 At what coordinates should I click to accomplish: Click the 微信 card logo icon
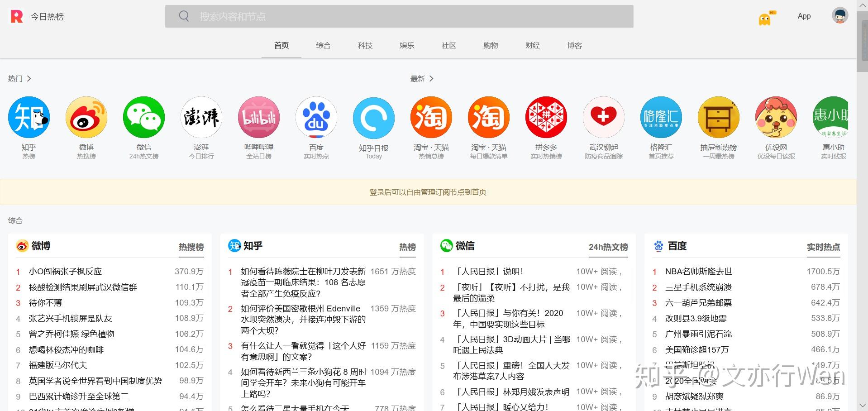[447, 246]
